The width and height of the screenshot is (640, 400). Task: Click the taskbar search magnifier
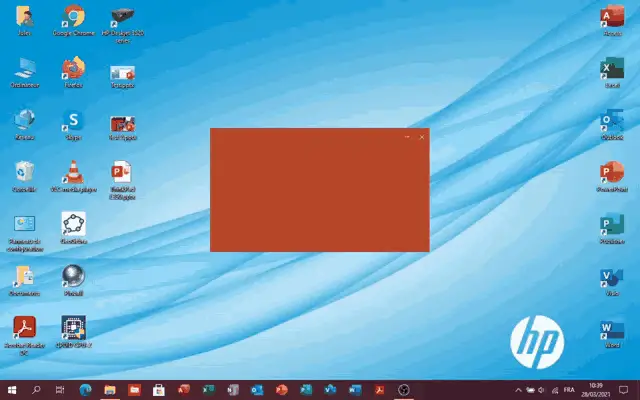click(37, 389)
